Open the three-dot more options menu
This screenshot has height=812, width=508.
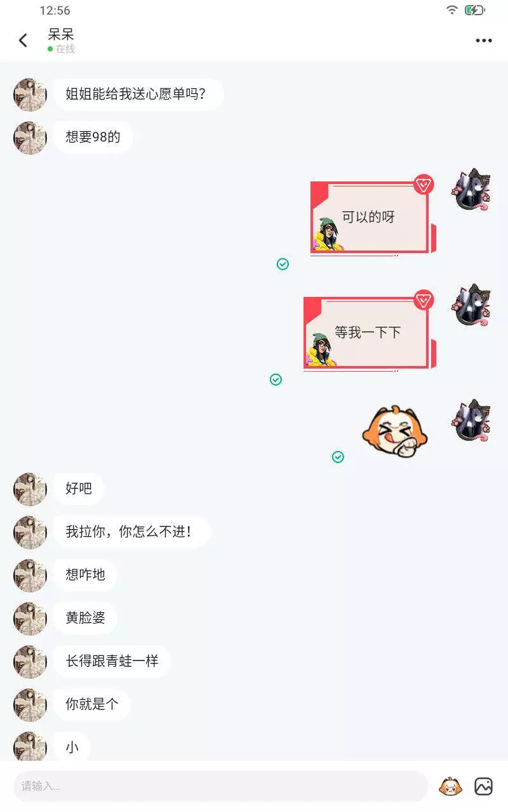pos(484,41)
